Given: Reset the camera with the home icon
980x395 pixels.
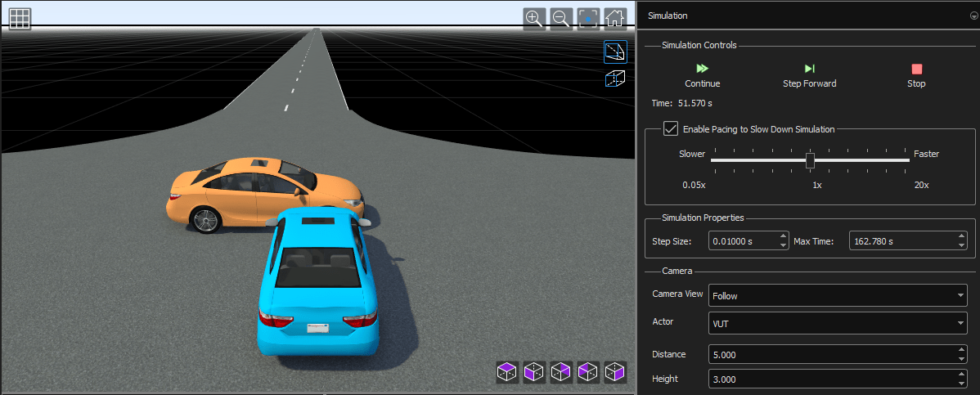Looking at the screenshot, I should tap(615, 19).
